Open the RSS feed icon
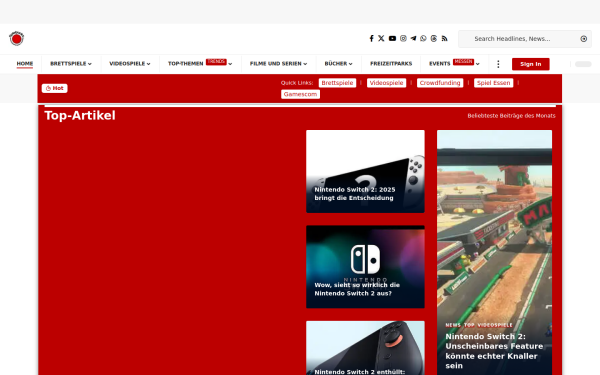The width and height of the screenshot is (600, 375). 444,38
